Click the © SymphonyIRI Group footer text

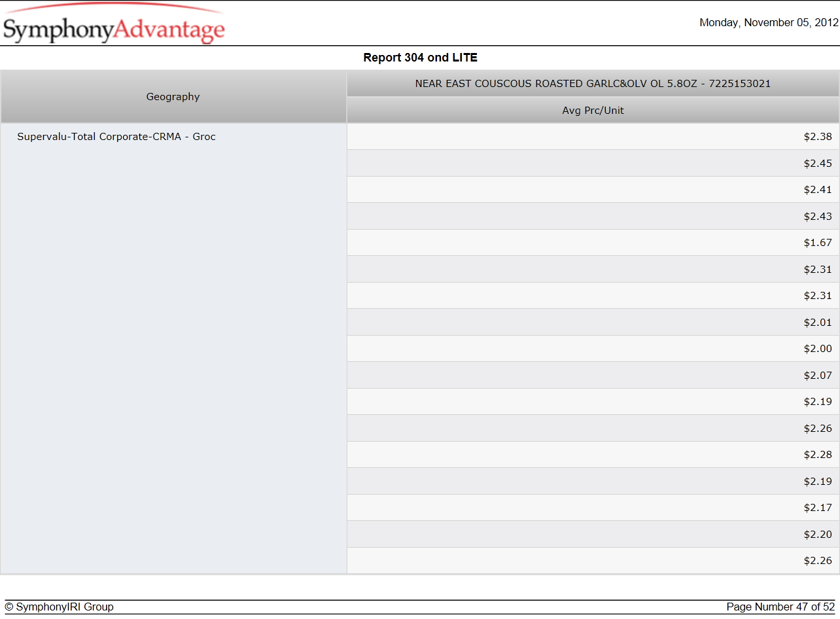point(60,607)
